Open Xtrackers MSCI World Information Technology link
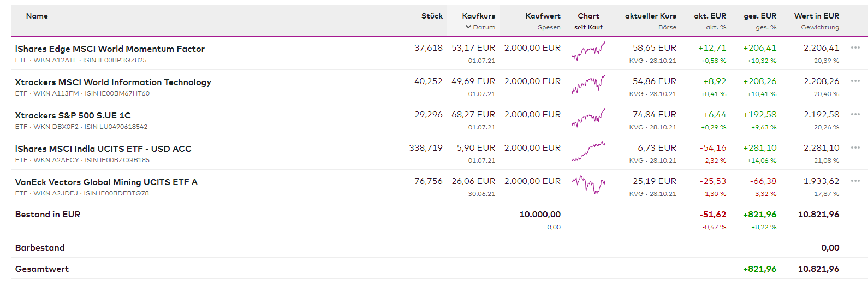Viewport: 868px width, 291px height. point(113,82)
